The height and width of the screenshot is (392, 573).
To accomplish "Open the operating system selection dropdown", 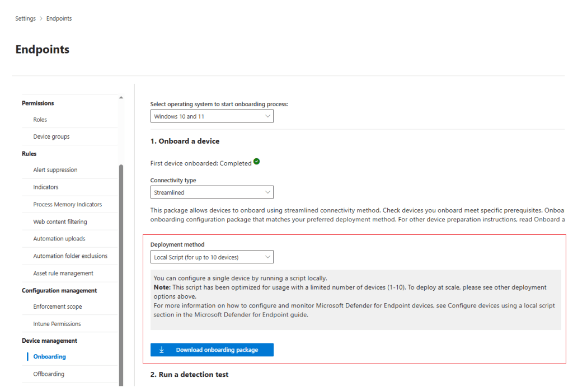I will click(212, 116).
